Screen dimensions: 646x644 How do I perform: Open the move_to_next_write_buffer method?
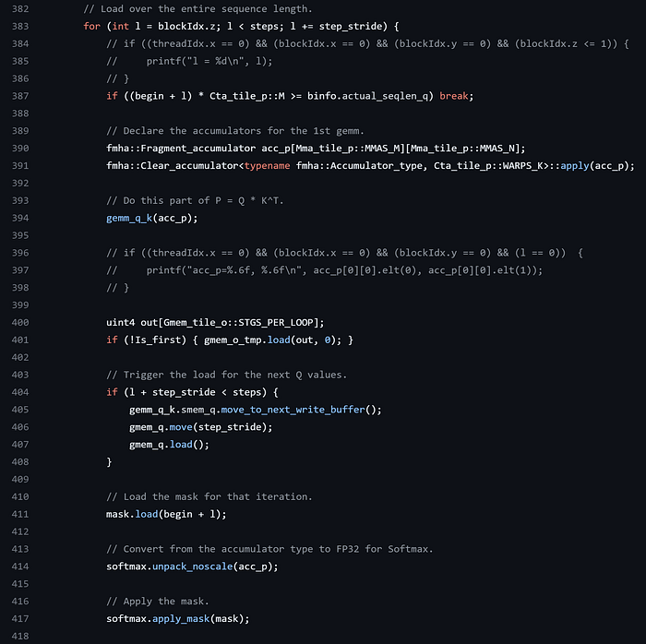293,410
